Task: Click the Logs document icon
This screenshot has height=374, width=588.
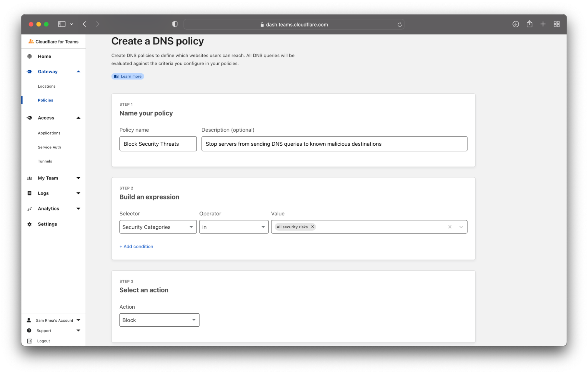Action: click(29, 193)
